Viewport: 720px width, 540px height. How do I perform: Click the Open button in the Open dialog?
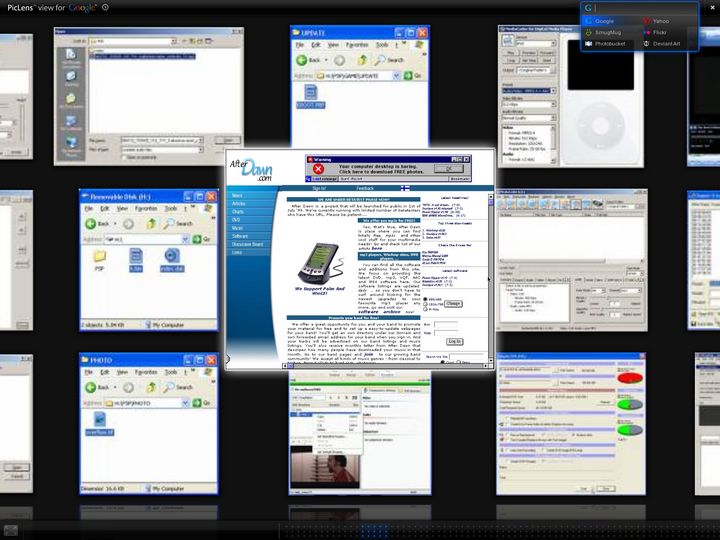(228, 140)
